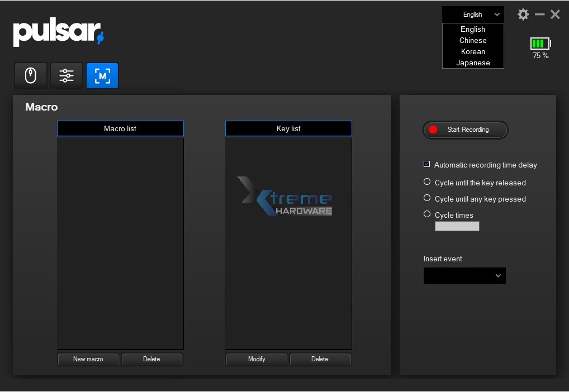This screenshot has height=392, width=569.
Task: Click the Cycle times input field
Action: 457,226
